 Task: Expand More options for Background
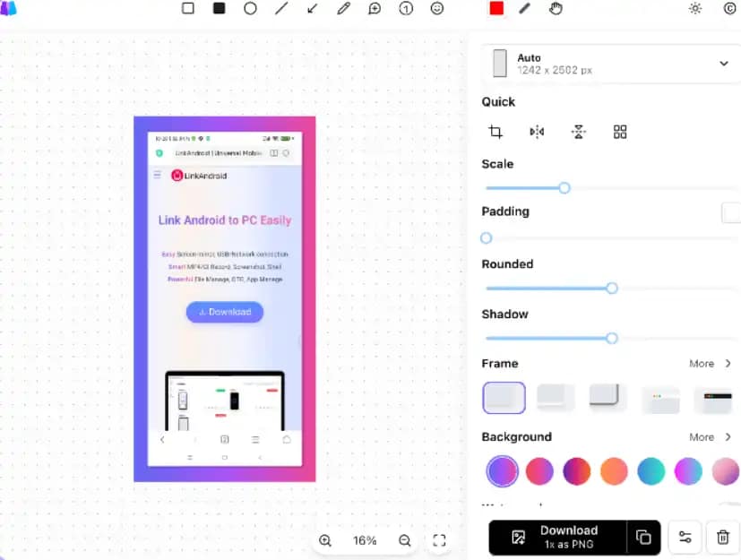pos(711,437)
